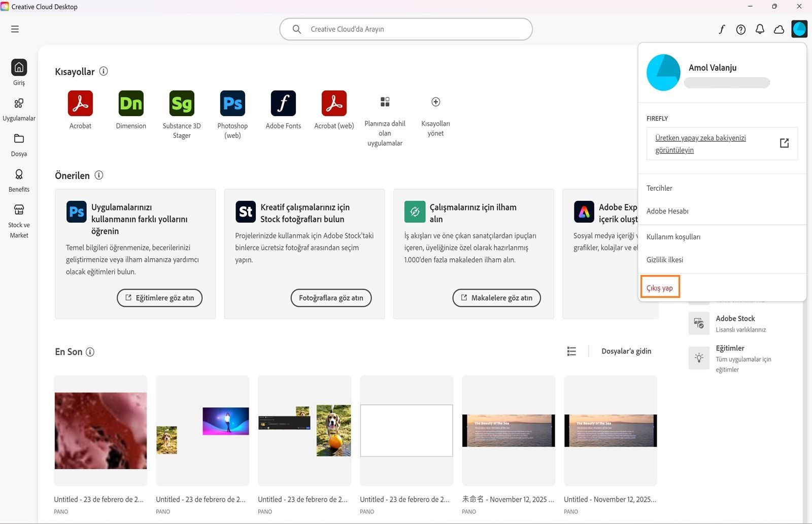Click large profile picture in account menu

[x=663, y=73]
